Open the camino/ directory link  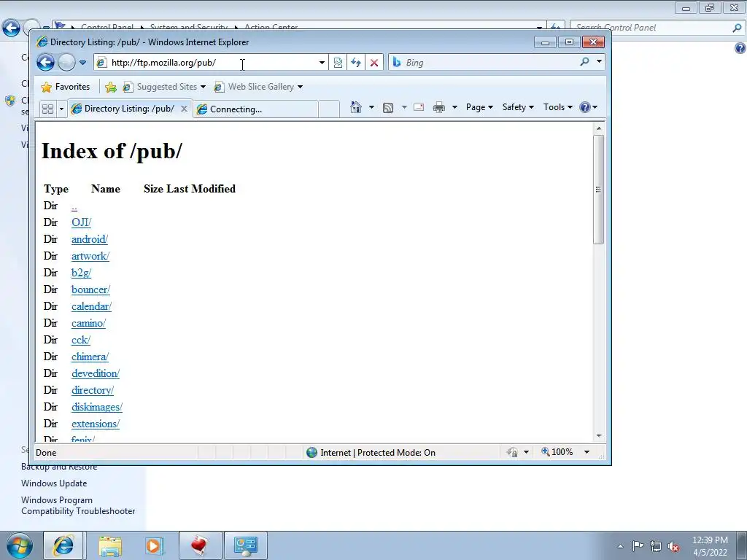pyautogui.click(x=88, y=323)
